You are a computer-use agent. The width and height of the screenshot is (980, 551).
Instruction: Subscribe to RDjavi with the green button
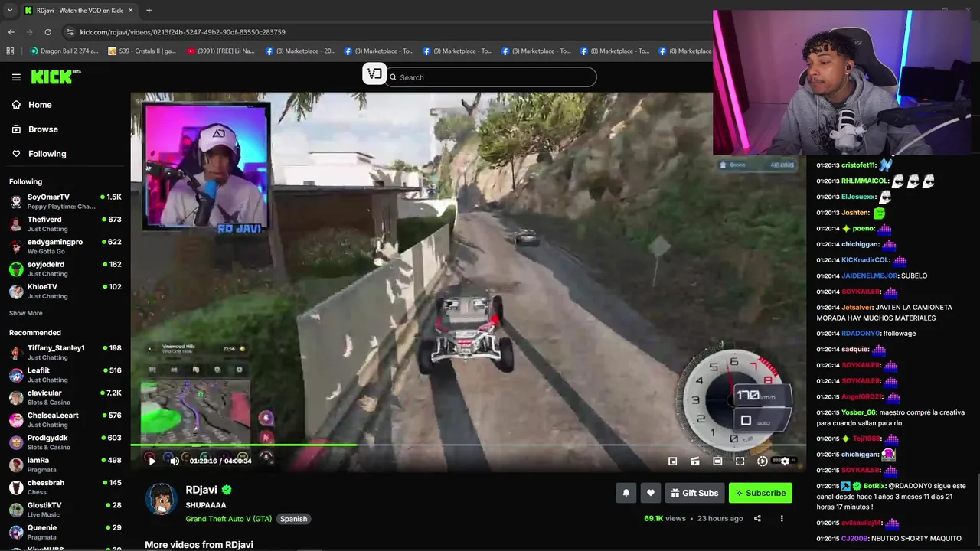[x=760, y=493]
